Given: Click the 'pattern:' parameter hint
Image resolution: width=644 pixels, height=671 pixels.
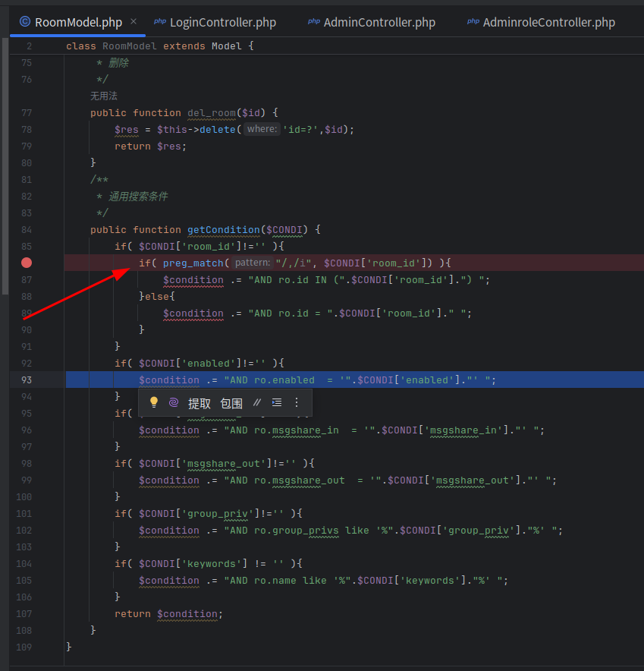Looking at the screenshot, I should (253, 263).
